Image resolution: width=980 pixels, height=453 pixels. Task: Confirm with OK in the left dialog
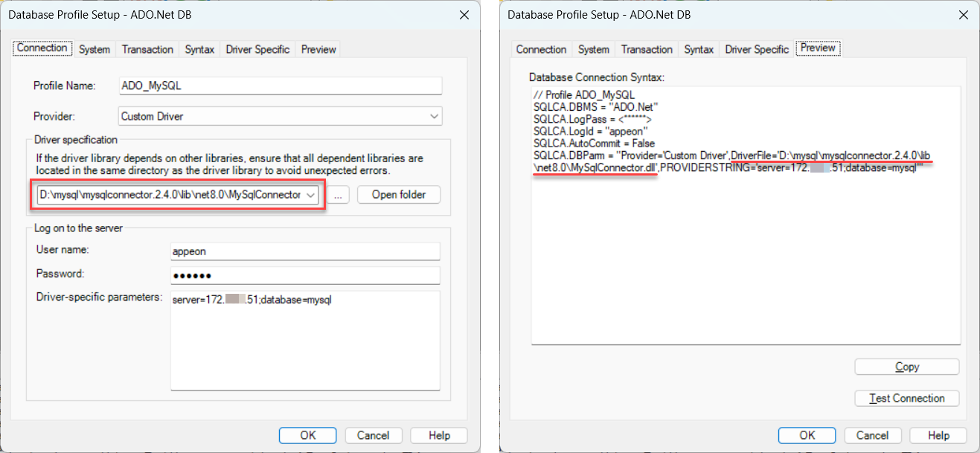click(x=308, y=435)
